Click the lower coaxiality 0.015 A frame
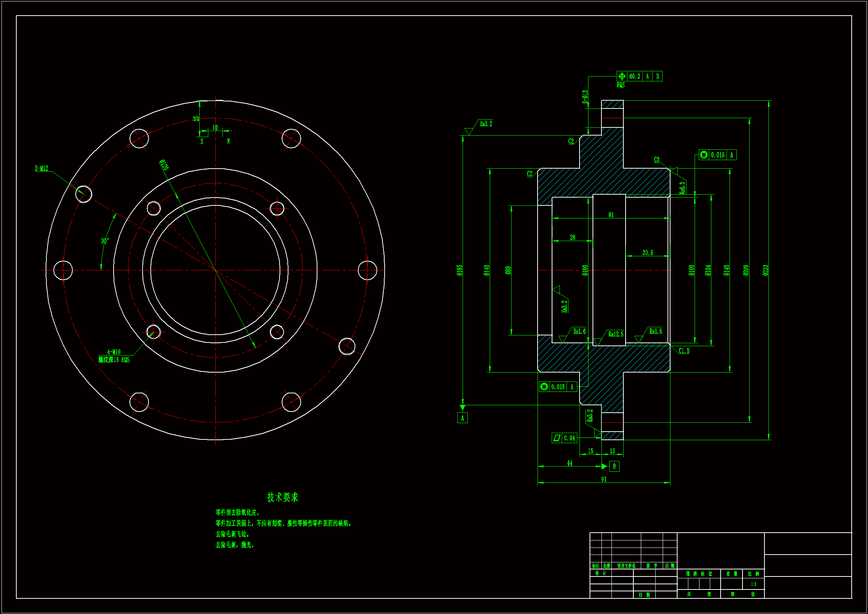The height and width of the screenshot is (614, 868). [558, 387]
